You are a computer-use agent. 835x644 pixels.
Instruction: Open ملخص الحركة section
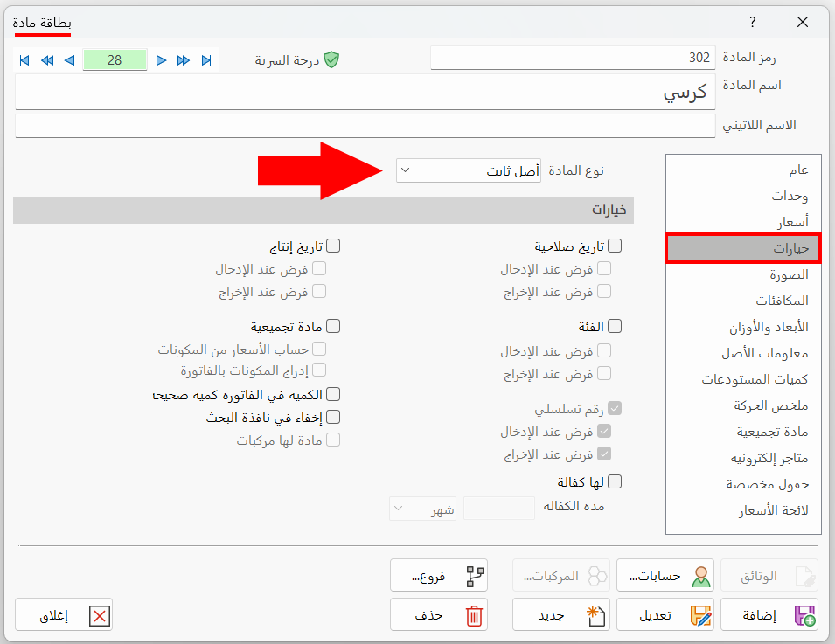coord(743,405)
